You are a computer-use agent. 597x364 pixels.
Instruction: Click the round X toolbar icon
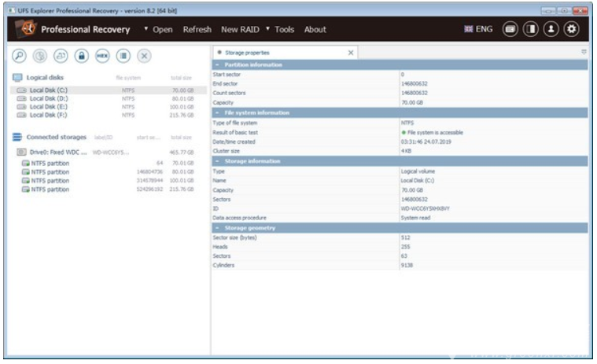(144, 56)
